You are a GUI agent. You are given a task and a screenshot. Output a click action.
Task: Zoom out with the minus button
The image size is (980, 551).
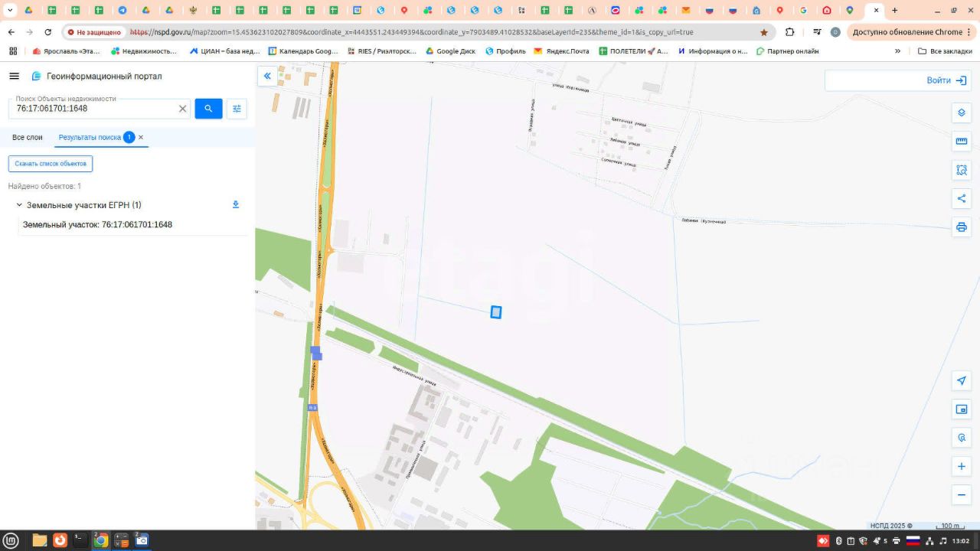point(962,495)
